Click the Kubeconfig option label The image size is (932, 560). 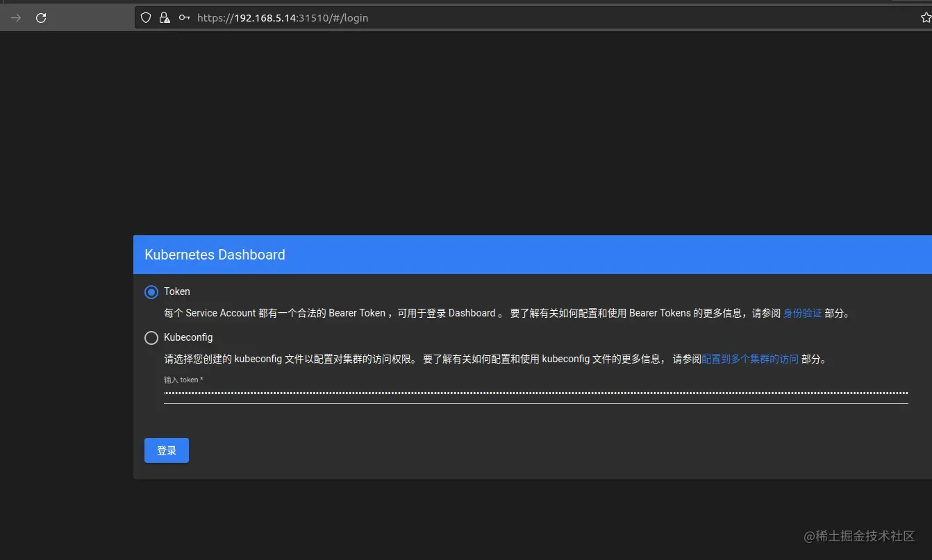tap(188, 337)
